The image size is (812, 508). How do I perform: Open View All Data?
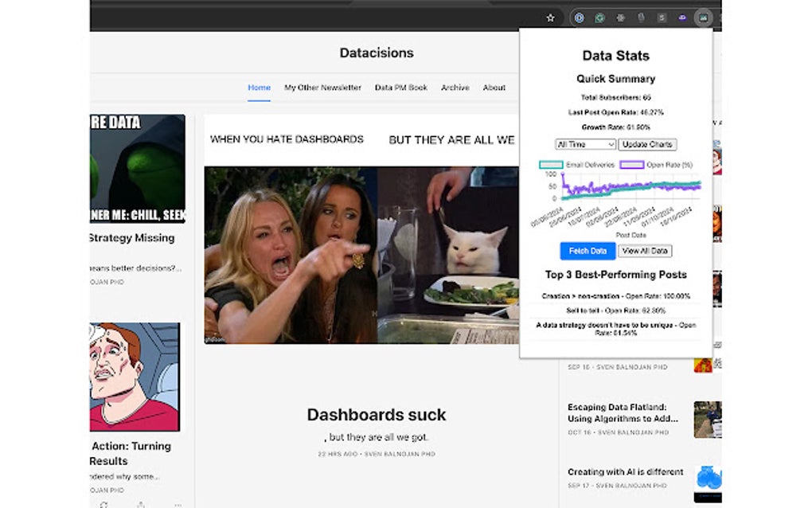coord(646,250)
